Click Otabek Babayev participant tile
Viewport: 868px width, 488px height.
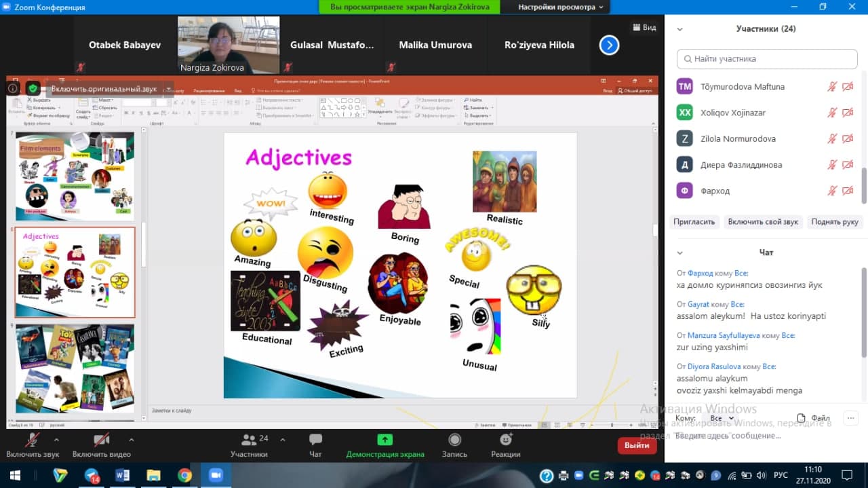click(125, 45)
